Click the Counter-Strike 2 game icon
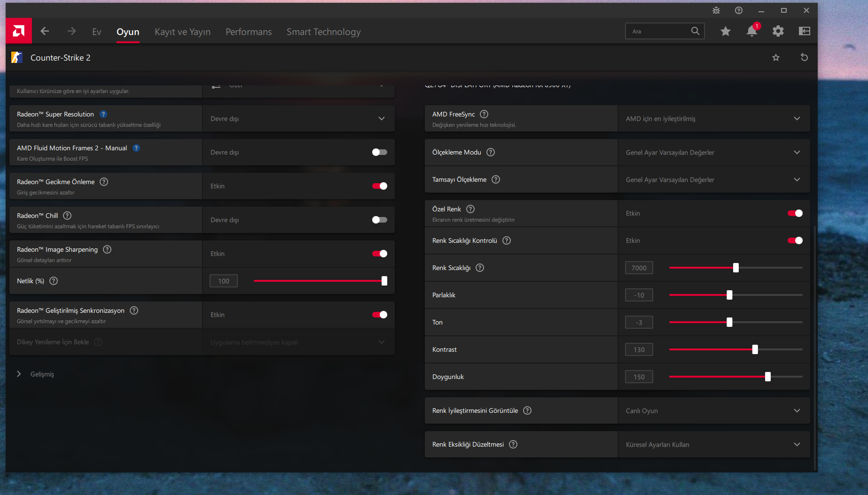868x495 pixels. 17,57
